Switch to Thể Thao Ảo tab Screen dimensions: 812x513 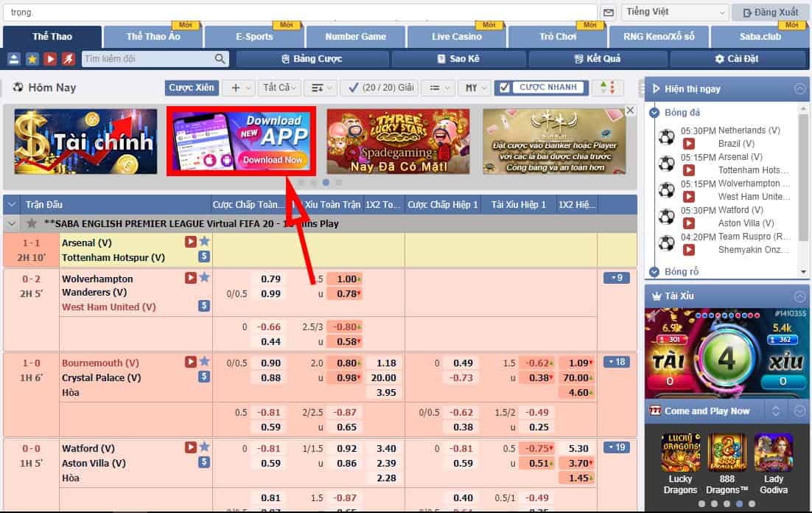pos(153,37)
